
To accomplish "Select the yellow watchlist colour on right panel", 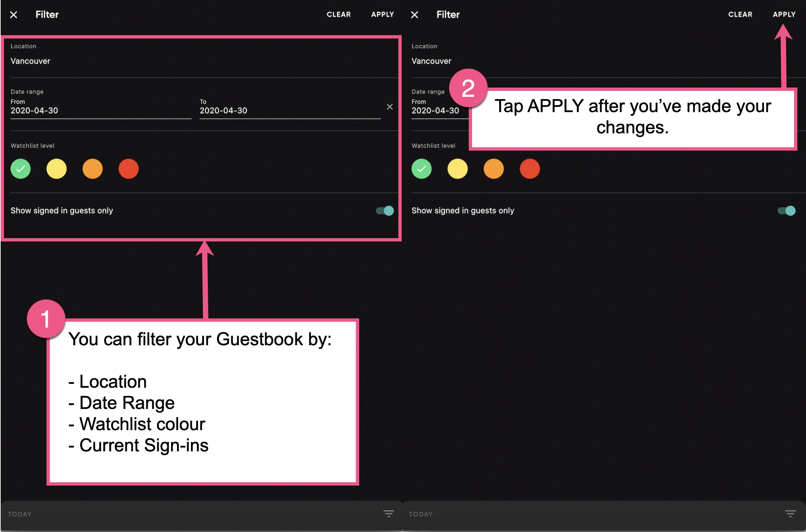I will click(x=457, y=168).
